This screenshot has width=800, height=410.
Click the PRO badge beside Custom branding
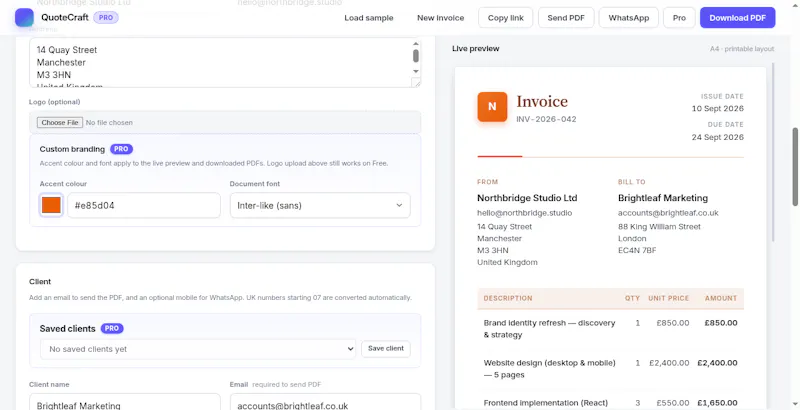(121, 149)
